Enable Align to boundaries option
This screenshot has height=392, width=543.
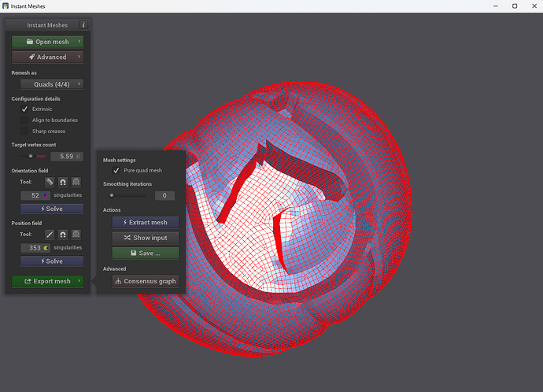pyautogui.click(x=24, y=120)
